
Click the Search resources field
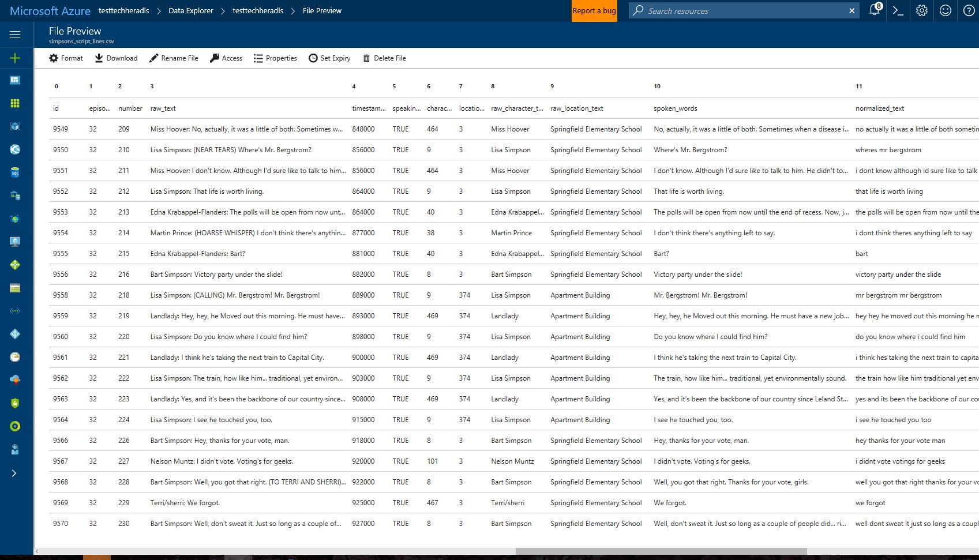(x=744, y=10)
